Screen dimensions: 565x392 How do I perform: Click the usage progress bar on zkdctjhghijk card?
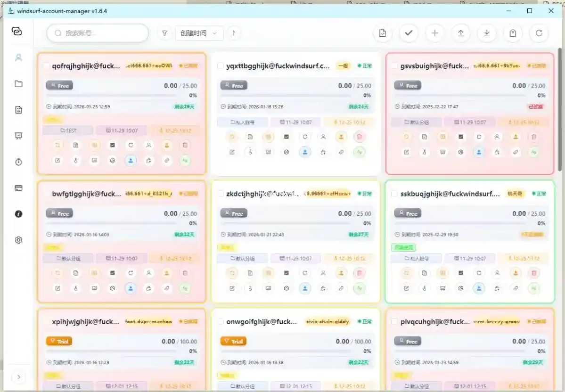[x=286, y=223]
